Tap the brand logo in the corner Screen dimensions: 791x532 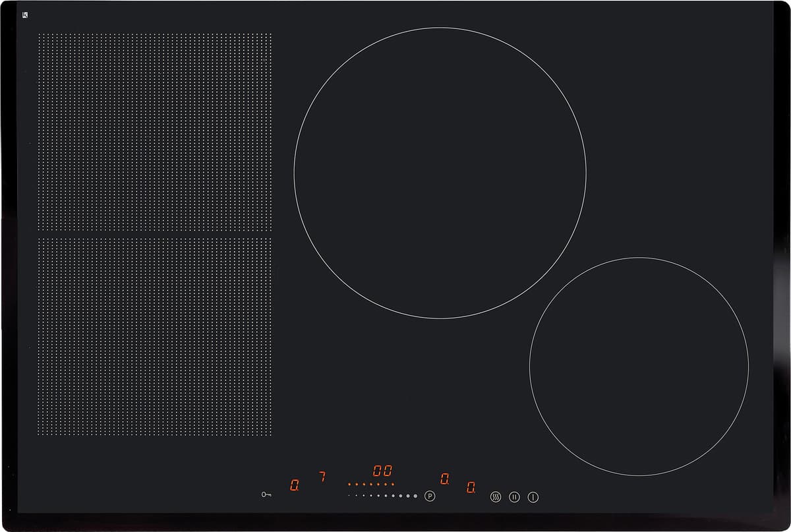tap(25, 15)
